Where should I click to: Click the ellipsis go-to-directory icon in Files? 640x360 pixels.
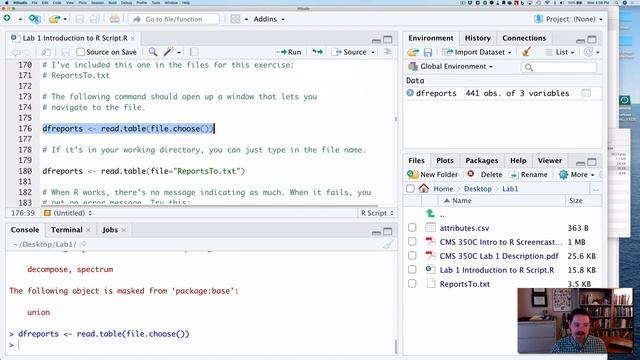[596, 189]
